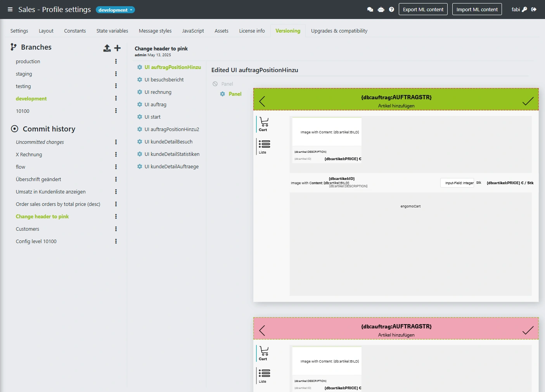Log out using the exit icon
545x392 pixels.
(x=534, y=9)
